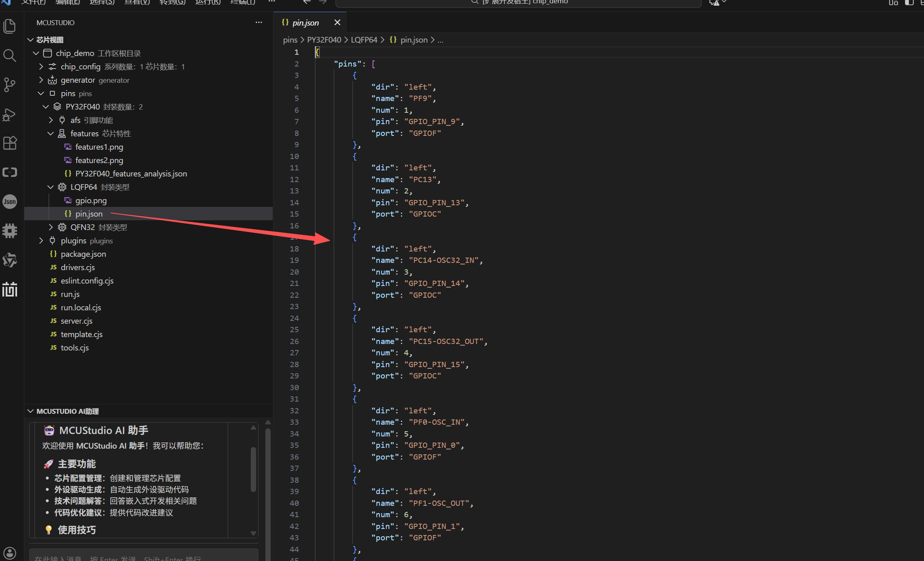Image resolution: width=924 pixels, height=561 pixels.
Task: Open the Run and Debug view
Action: (9, 114)
